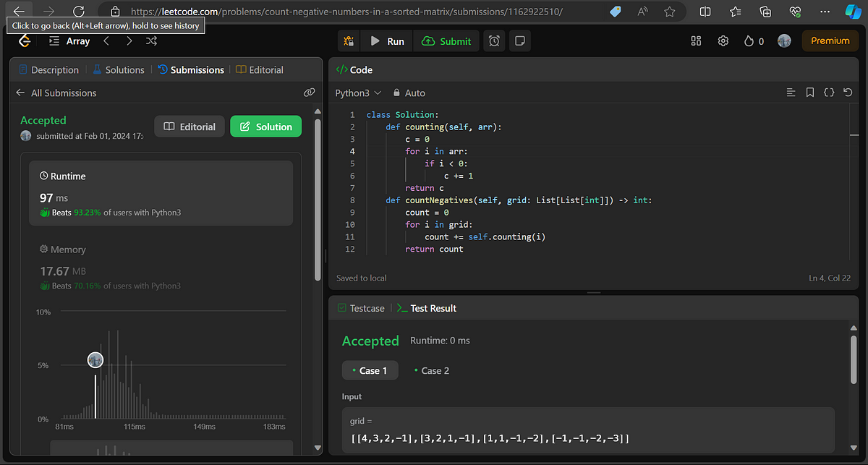Open the browser favorites list icon
The height and width of the screenshot is (465, 868).
click(x=736, y=12)
